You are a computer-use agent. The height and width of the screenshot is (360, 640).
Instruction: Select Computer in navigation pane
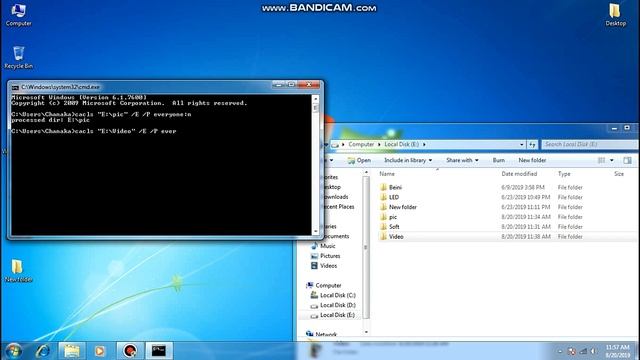324,285
